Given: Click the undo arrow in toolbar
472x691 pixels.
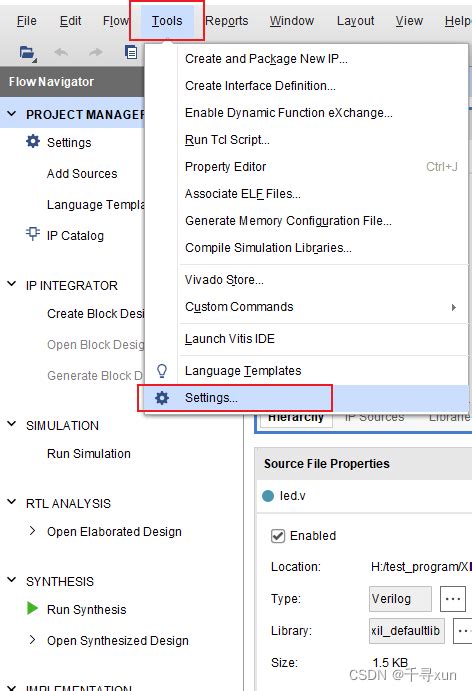Looking at the screenshot, I should (x=61, y=52).
